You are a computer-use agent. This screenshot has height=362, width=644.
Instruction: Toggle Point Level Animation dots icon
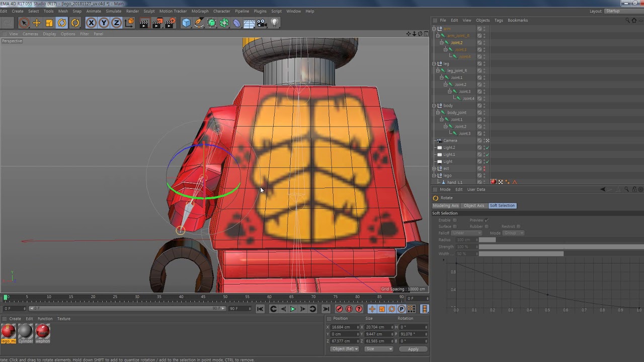(x=411, y=309)
